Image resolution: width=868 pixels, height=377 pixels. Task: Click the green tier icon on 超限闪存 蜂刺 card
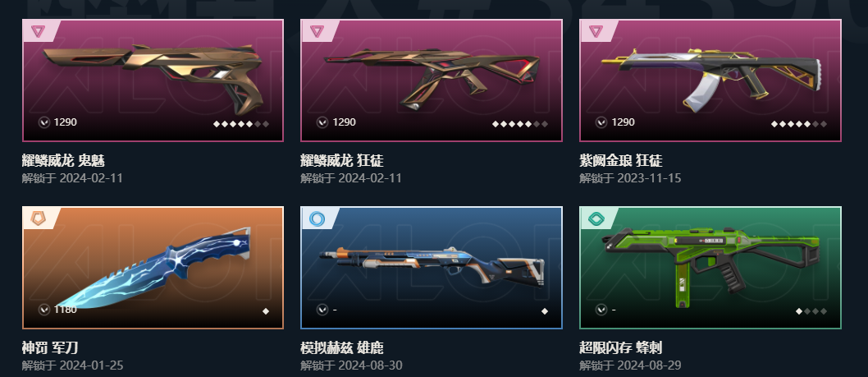(x=596, y=218)
